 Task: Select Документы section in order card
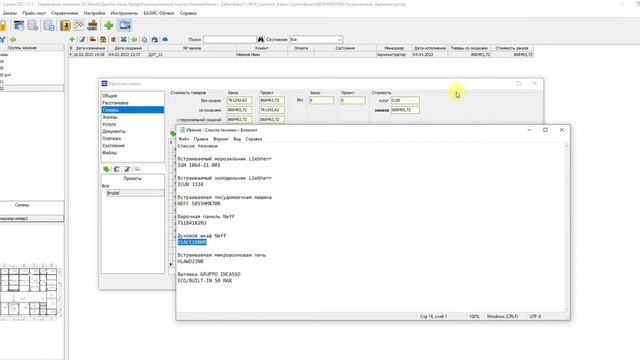pos(133,131)
